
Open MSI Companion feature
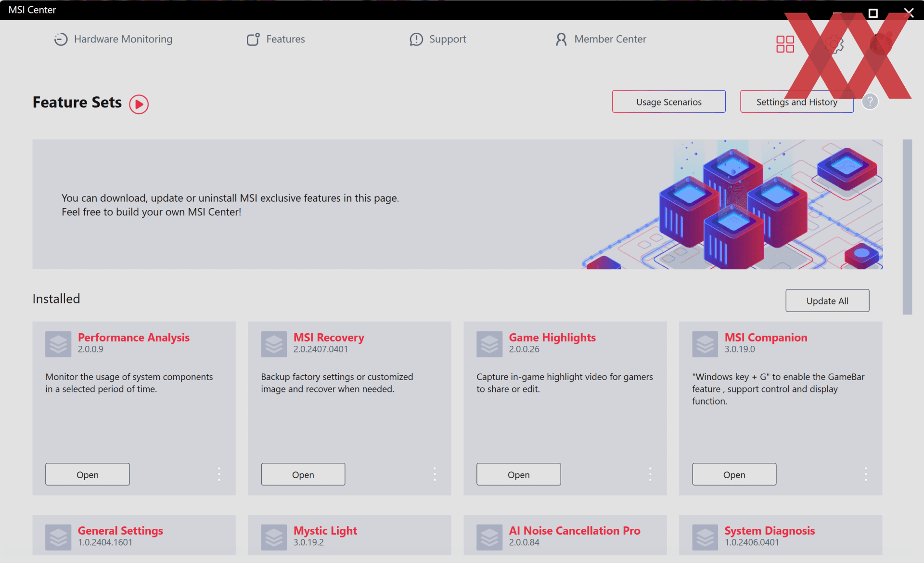coord(734,474)
